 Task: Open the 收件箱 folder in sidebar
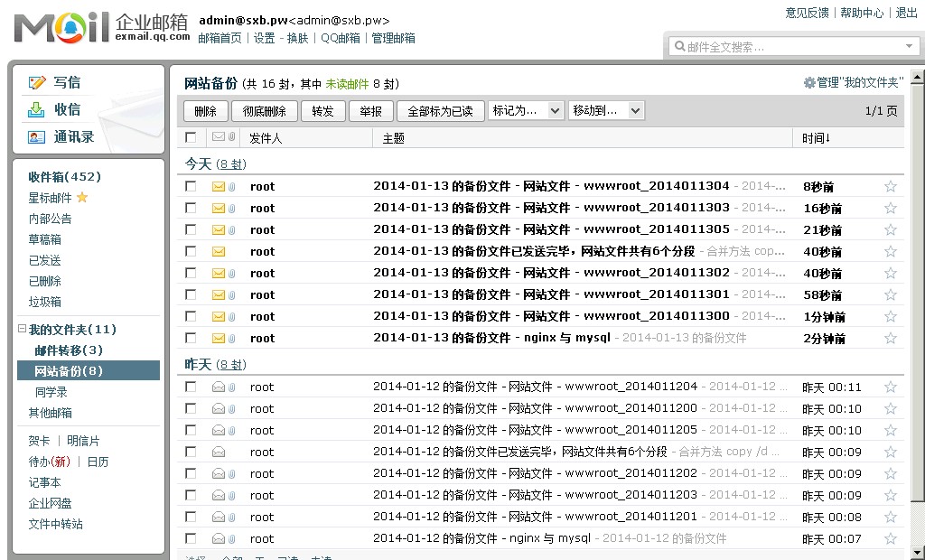click(64, 177)
